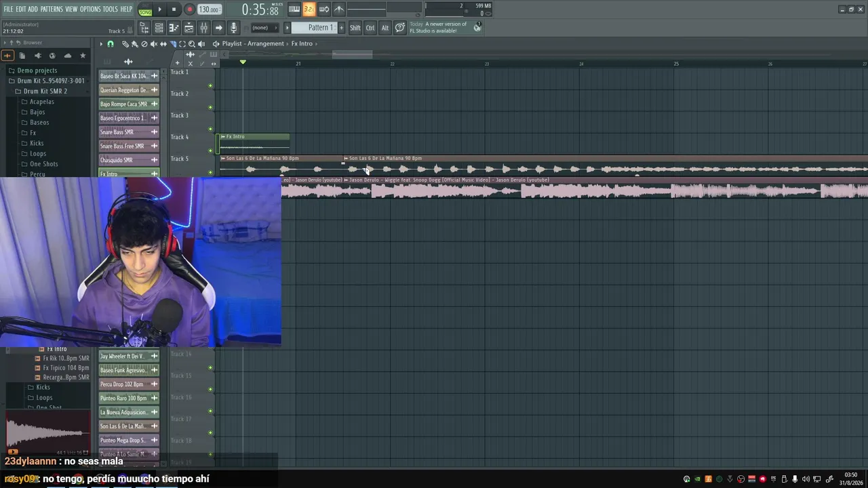Select the playlist Delete tool

pos(144,44)
